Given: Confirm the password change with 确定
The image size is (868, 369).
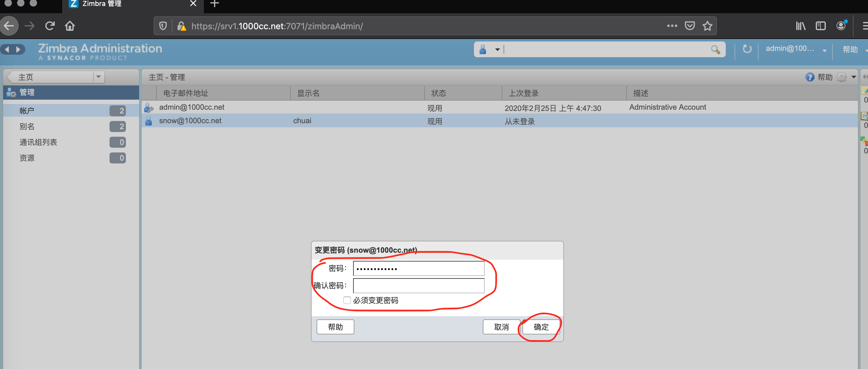Looking at the screenshot, I should click(x=541, y=327).
